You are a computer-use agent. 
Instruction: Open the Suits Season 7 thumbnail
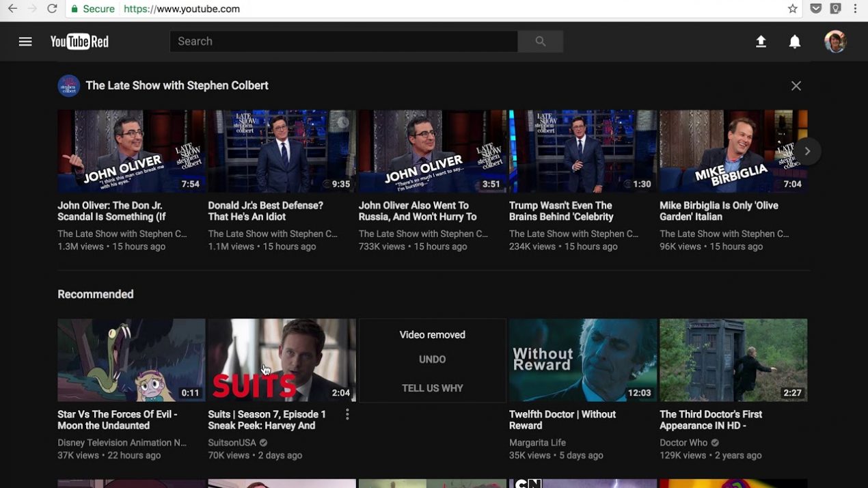click(282, 360)
